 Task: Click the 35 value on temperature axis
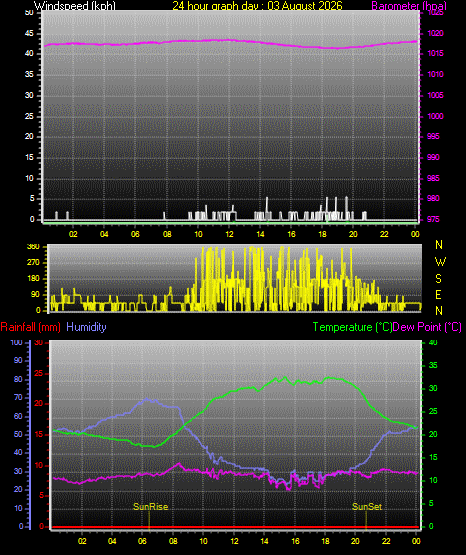[x=433, y=365]
